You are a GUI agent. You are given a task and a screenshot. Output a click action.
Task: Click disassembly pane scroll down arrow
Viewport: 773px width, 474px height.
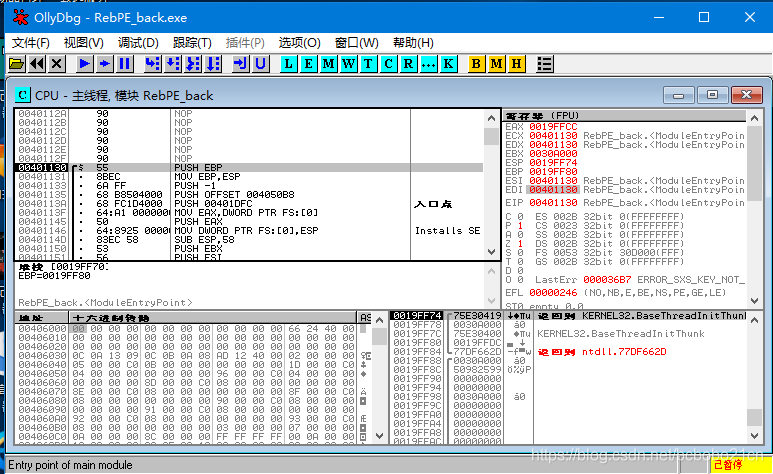[491, 252]
